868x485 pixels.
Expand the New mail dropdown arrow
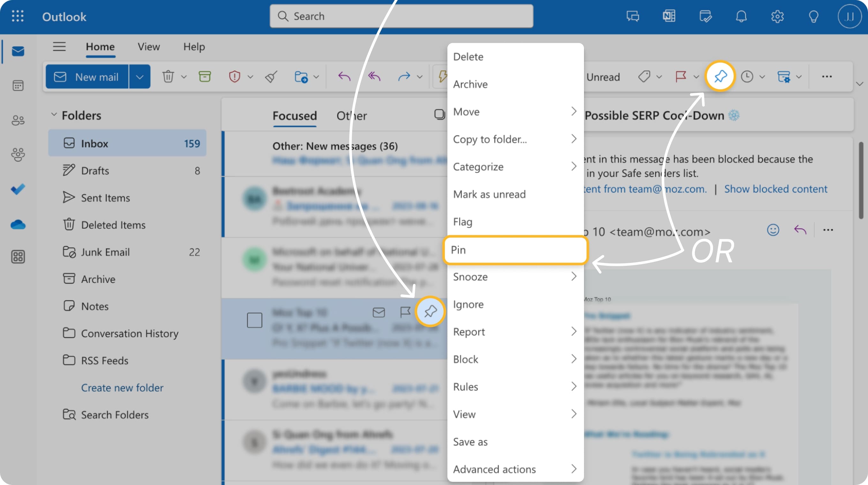140,77
